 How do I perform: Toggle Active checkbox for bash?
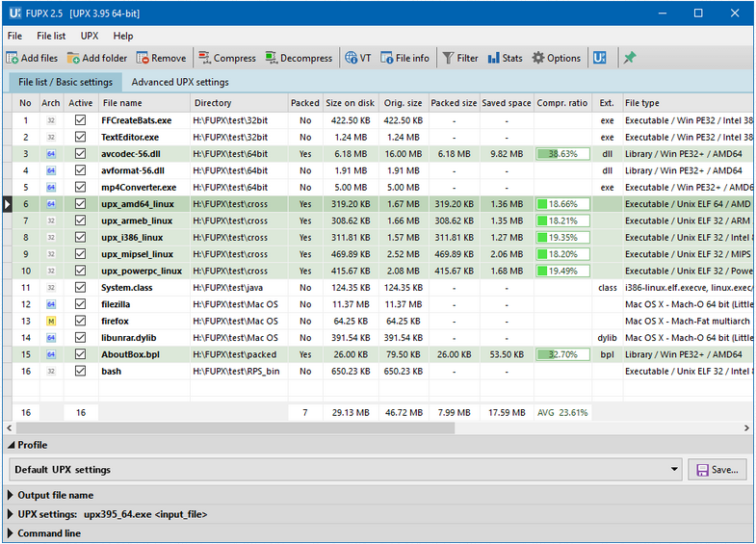pyautogui.click(x=80, y=371)
